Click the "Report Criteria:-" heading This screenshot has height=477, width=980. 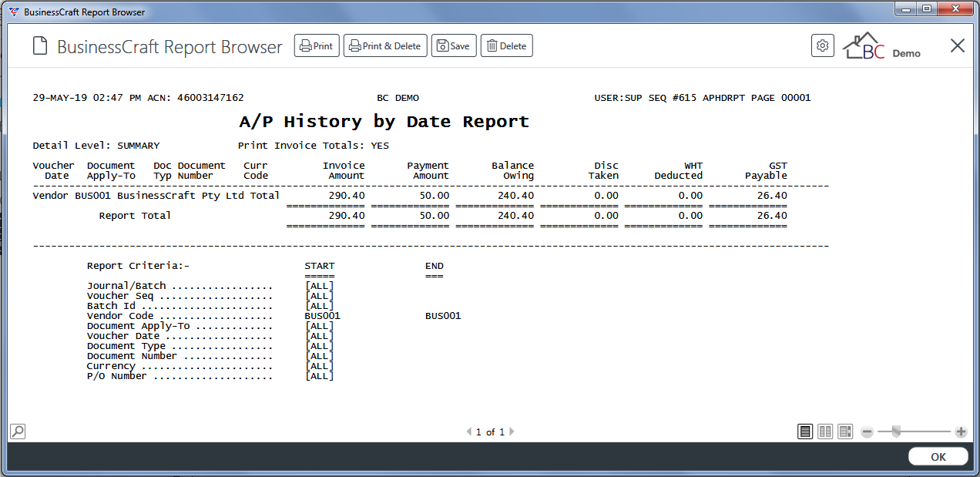click(138, 266)
